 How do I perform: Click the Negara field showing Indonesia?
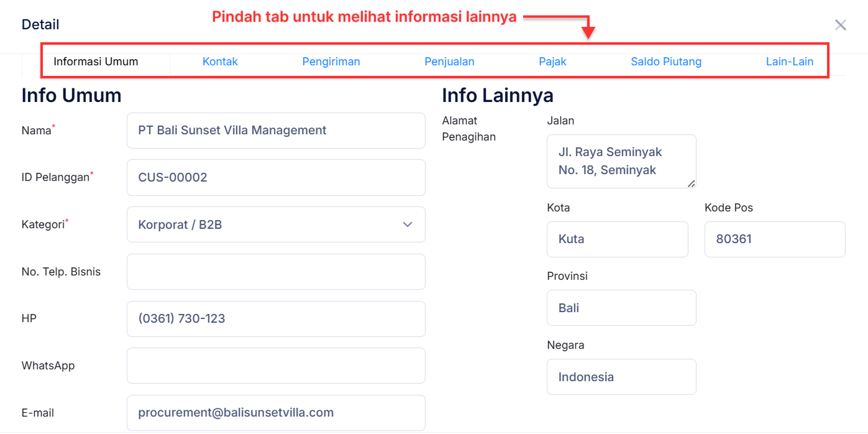coord(621,376)
